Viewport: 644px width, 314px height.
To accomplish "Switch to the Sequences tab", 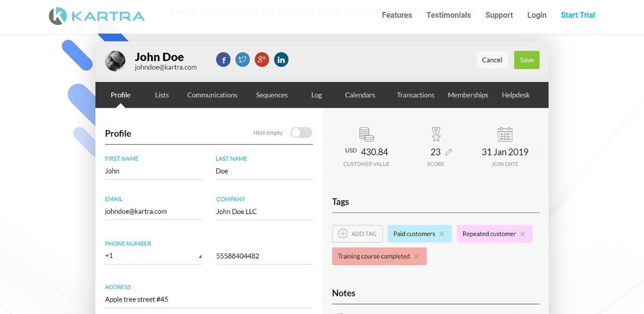I will 272,95.
